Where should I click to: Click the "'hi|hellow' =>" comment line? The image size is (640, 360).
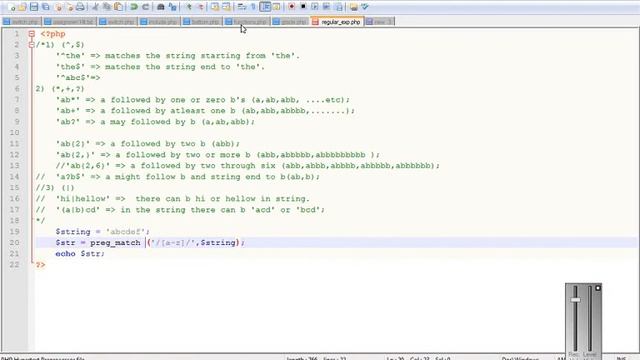pyautogui.click(x=173, y=199)
